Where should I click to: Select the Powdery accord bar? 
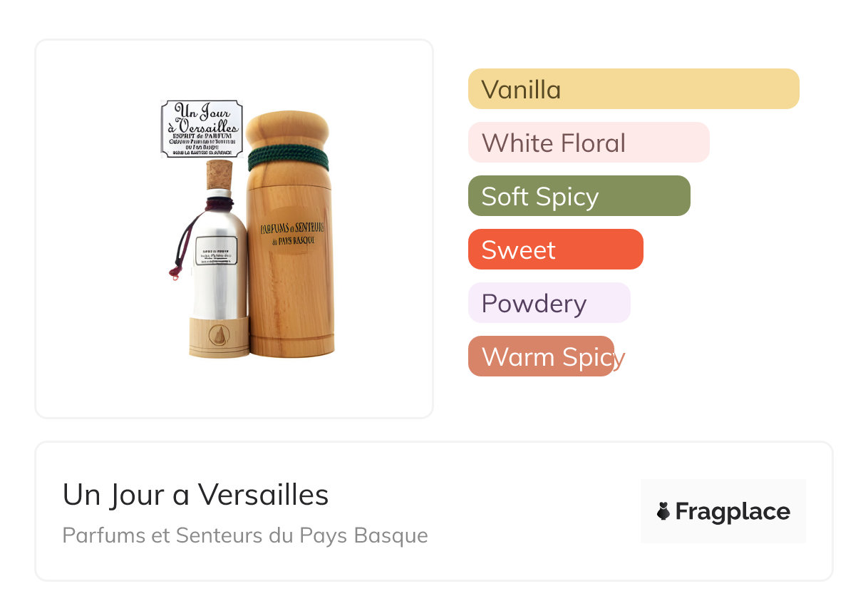(549, 303)
